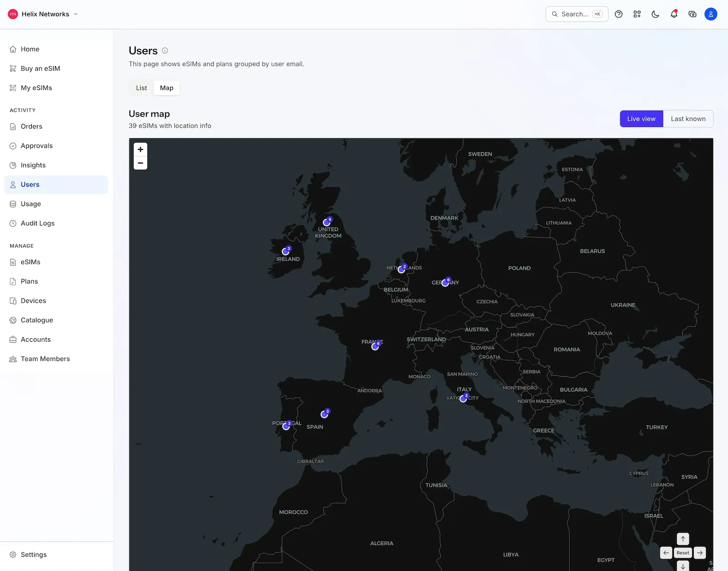
Task: Click the Helix Networks HN logo
Action: click(13, 14)
